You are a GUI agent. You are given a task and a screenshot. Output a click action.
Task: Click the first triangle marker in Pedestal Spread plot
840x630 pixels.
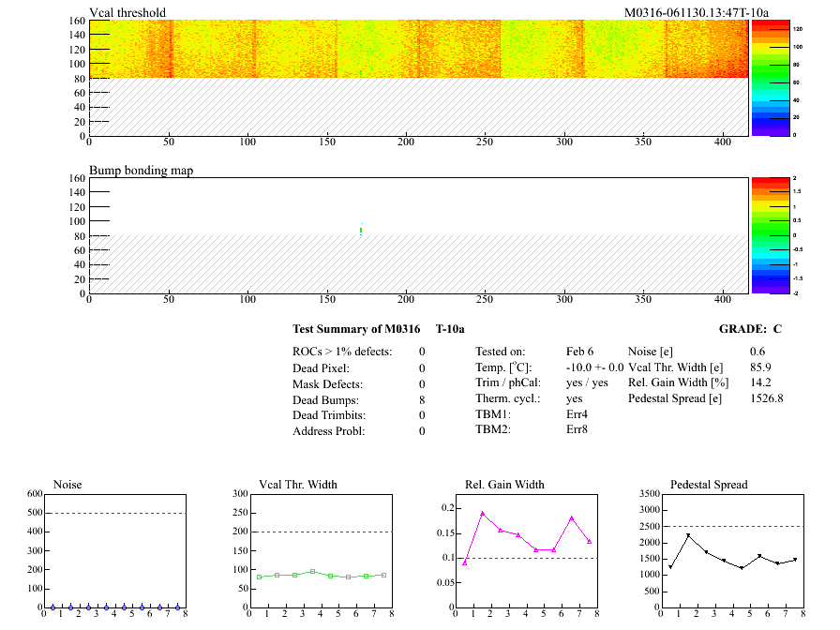(x=670, y=567)
